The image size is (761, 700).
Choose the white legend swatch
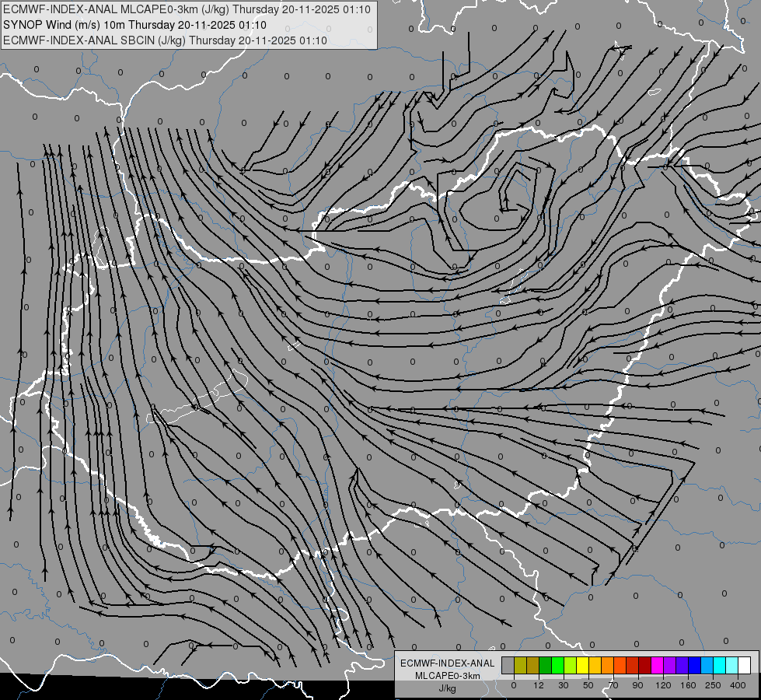[745, 665]
